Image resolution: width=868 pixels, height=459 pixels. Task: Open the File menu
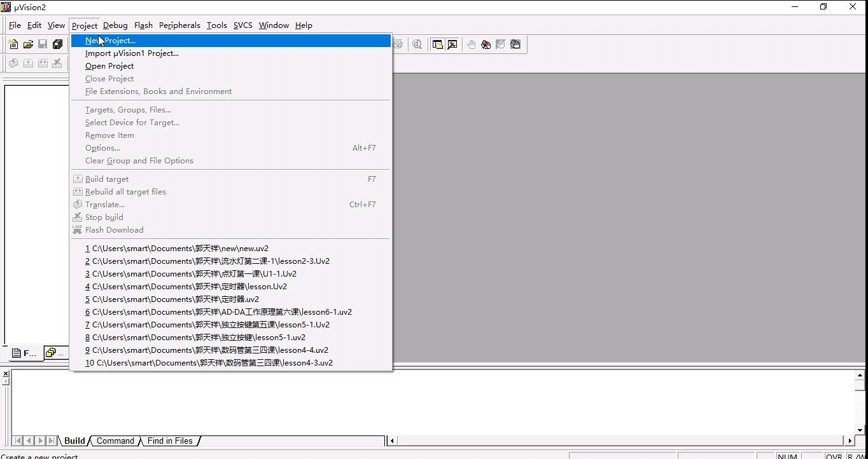coord(15,25)
